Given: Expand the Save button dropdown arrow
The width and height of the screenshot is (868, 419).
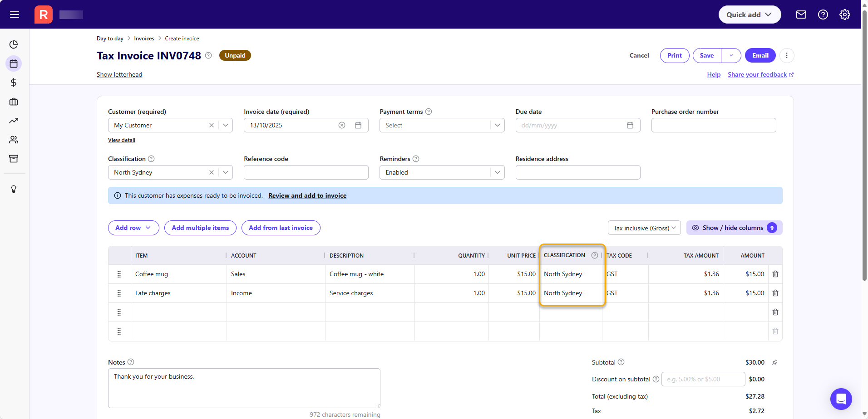Looking at the screenshot, I should 731,55.
